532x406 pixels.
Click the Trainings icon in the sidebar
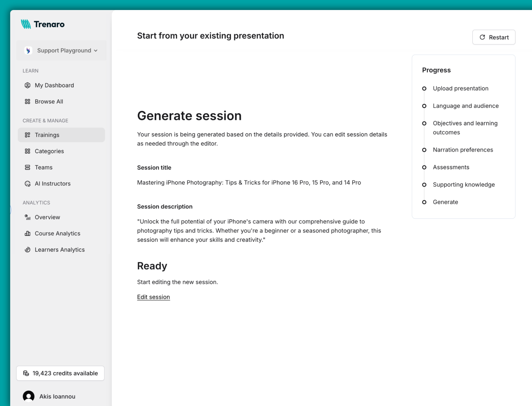click(27, 135)
